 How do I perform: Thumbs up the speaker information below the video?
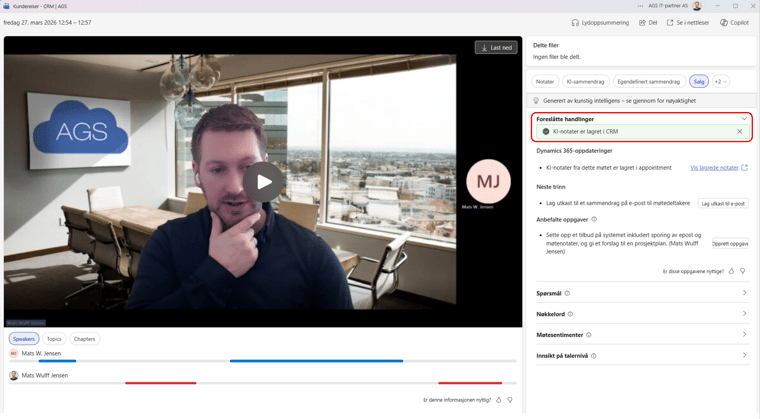pos(499,400)
